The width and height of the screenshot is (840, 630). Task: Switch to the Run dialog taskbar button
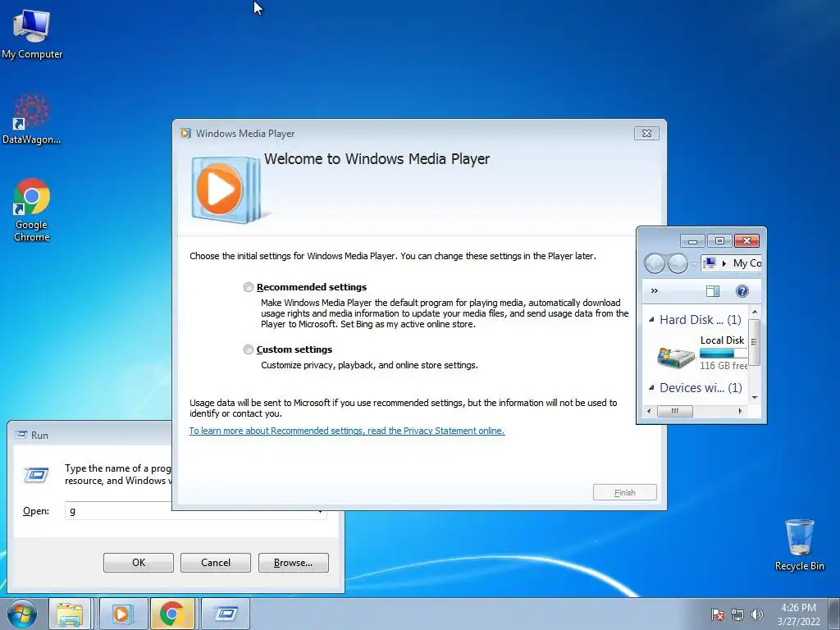pyautogui.click(x=226, y=614)
